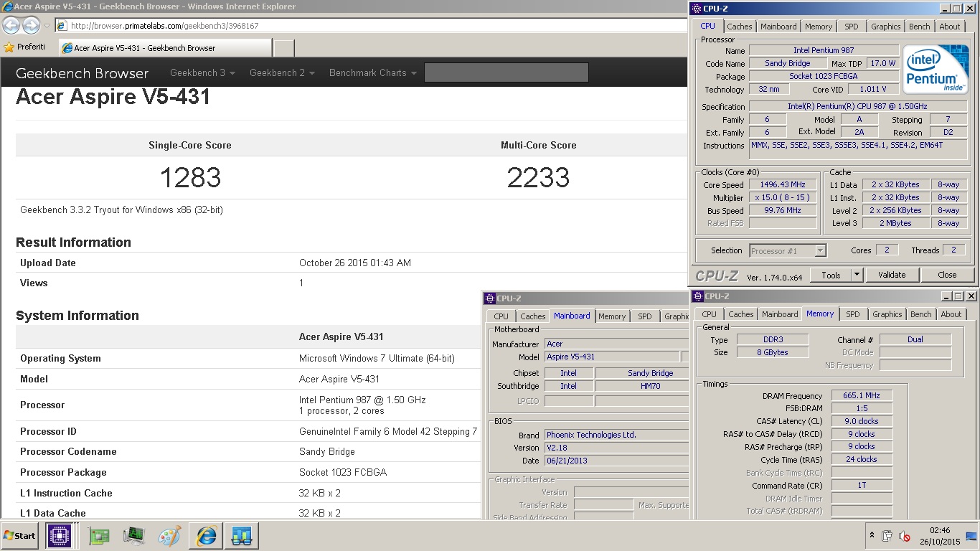980x551 pixels.
Task: Click the Intel Pentium inside logo
Action: click(x=935, y=69)
